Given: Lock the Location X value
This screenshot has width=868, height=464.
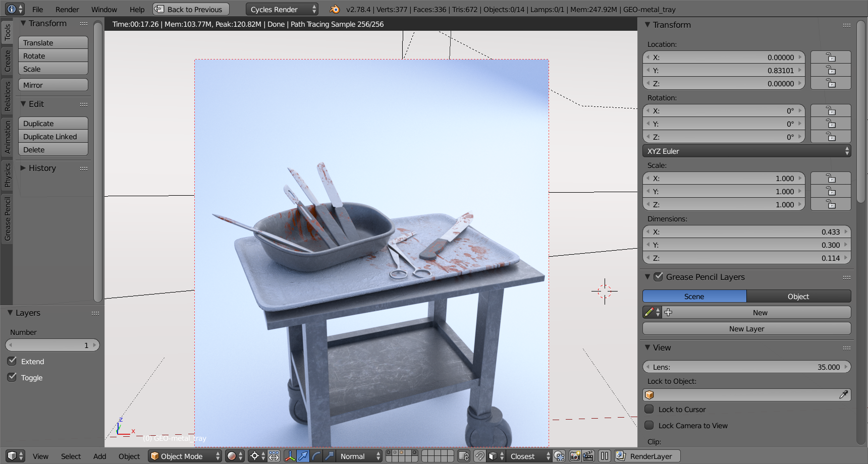Looking at the screenshot, I should click(830, 57).
